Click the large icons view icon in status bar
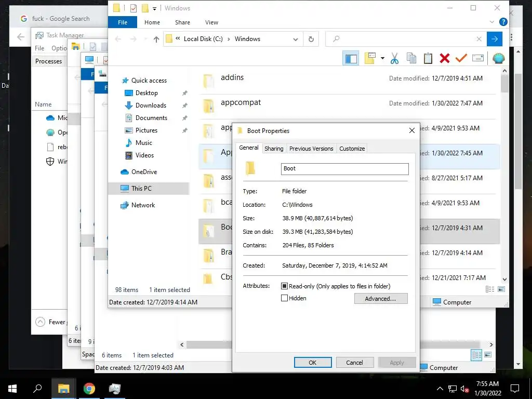The image size is (532, 399). click(501, 289)
